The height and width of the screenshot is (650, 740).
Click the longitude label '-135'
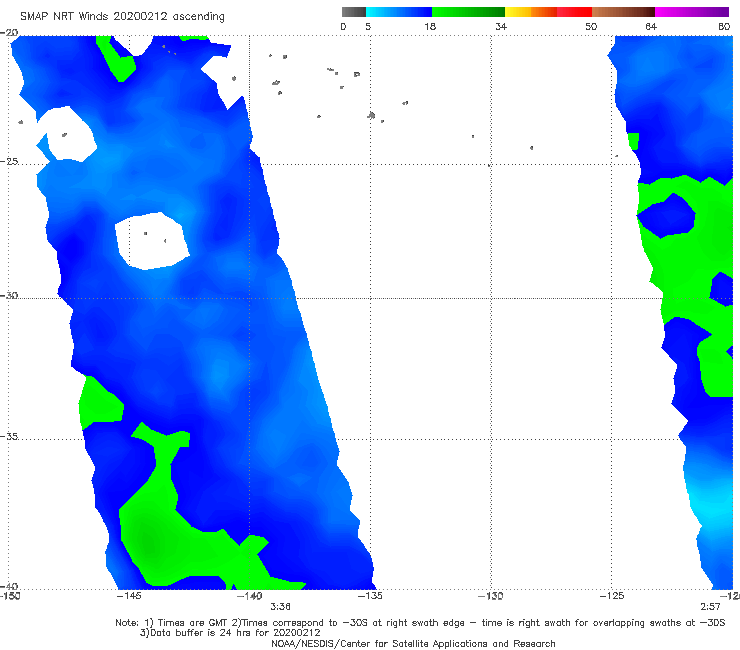[x=370, y=596]
